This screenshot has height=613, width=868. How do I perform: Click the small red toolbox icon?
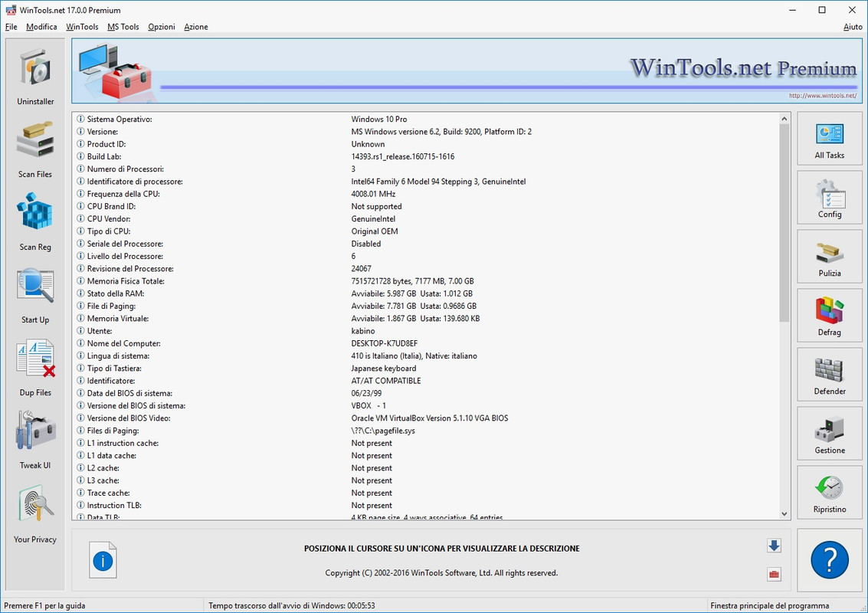click(x=774, y=574)
